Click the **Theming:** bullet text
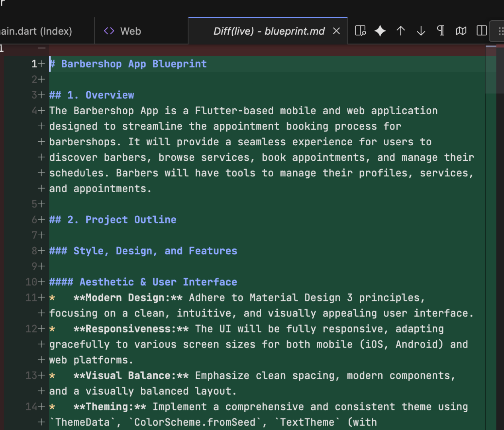504x430 pixels. [110, 407]
